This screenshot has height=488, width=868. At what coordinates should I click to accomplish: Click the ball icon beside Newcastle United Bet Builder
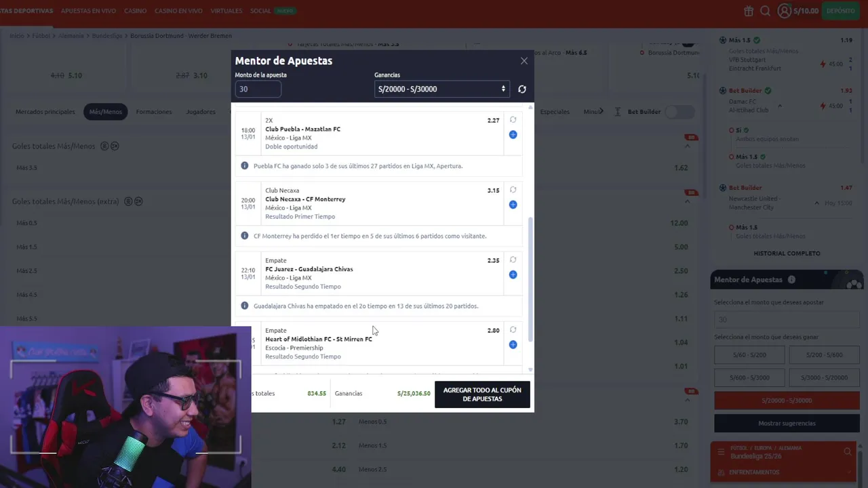pyautogui.click(x=723, y=187)
